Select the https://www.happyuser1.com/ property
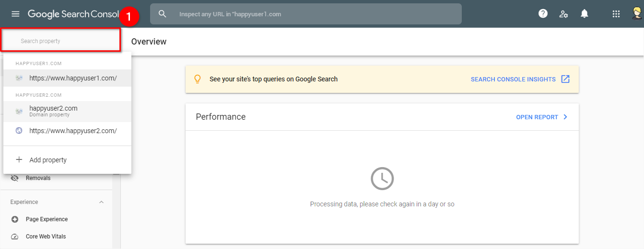Screen dimensions: 644x249 click(x=67, y=78)
